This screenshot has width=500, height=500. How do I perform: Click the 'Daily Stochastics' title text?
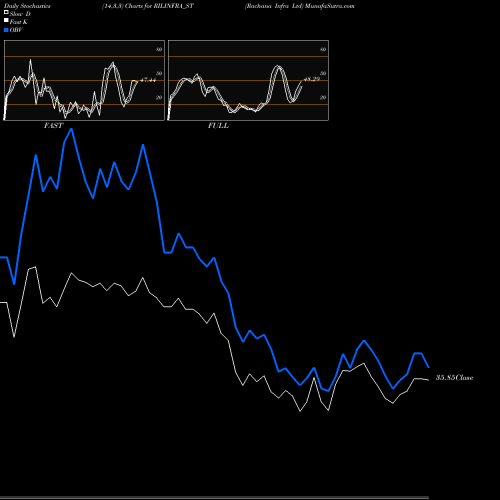pyautogui.click(x=27, y=6)
